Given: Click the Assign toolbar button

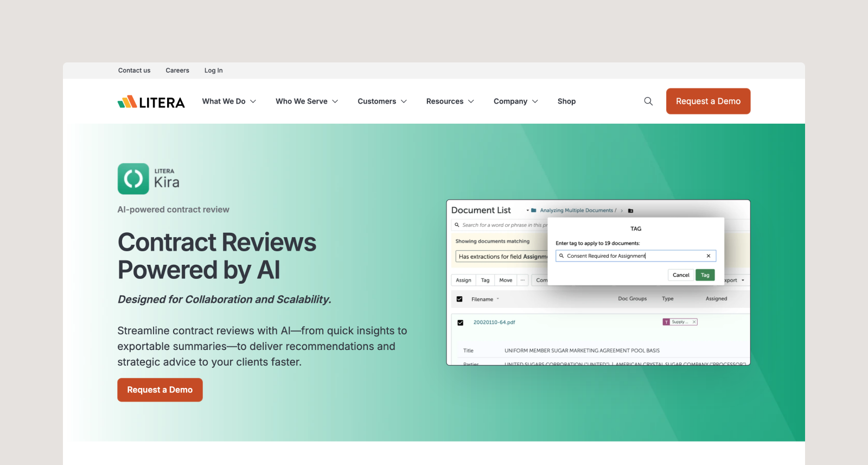Looking at the screenshot, I should 463,280.
